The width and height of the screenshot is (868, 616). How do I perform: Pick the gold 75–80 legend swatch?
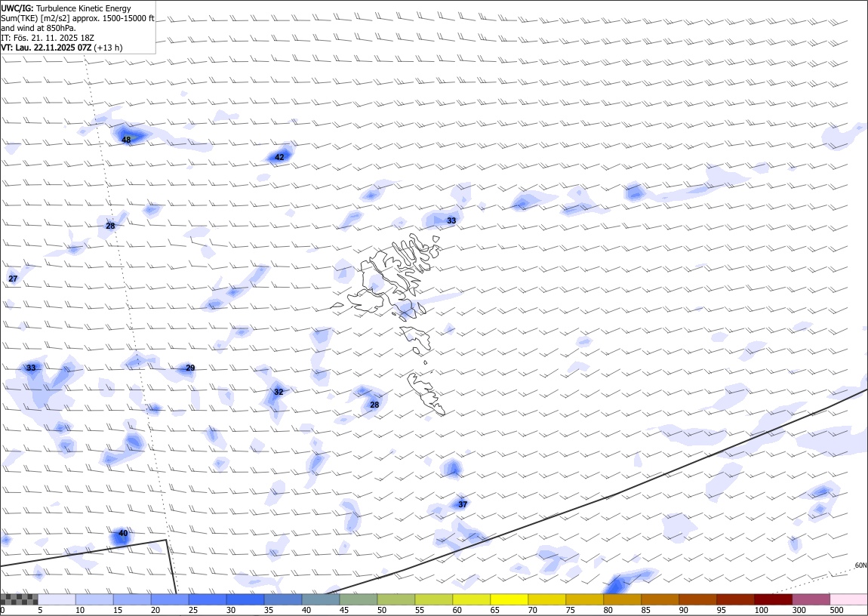point(585,599)
